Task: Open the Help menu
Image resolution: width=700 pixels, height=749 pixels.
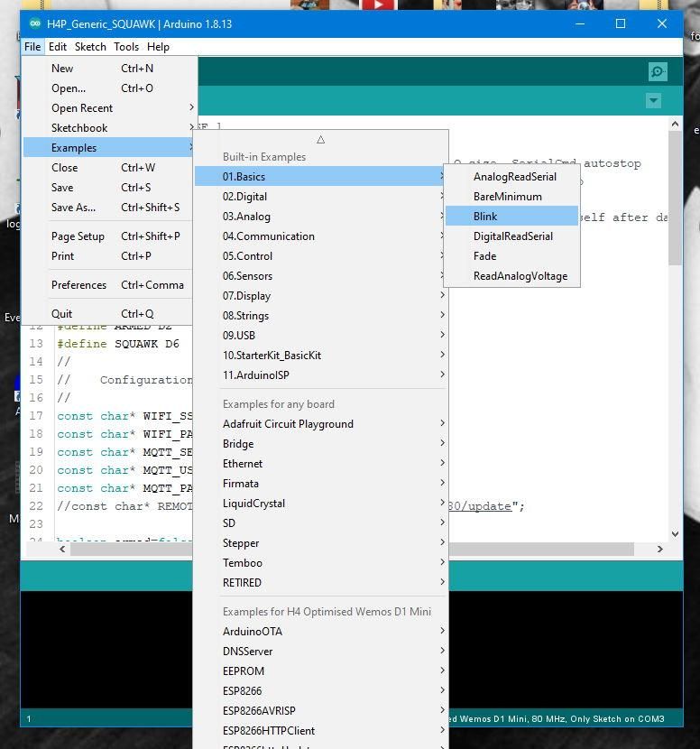Action: tap(158, 47)
